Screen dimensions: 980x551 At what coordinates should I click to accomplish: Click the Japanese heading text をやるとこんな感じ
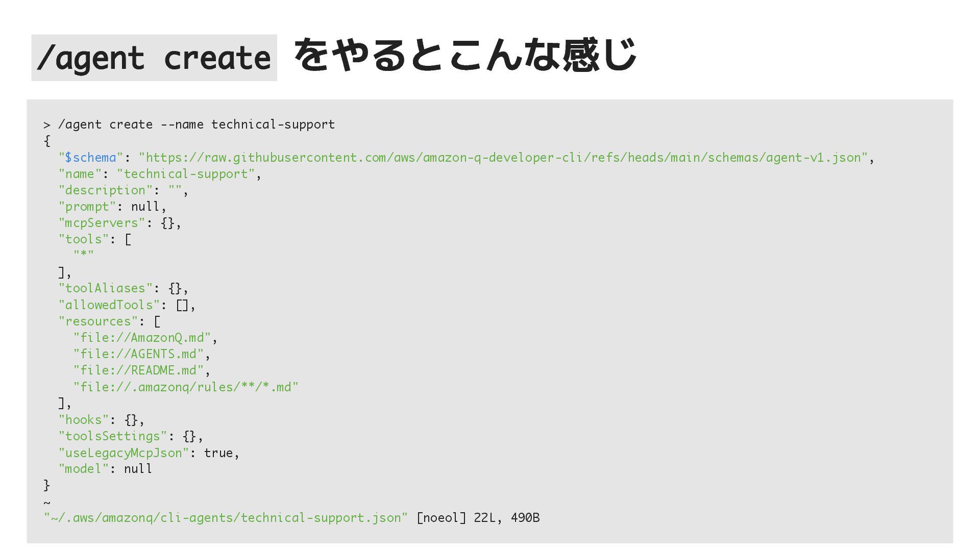464,55
